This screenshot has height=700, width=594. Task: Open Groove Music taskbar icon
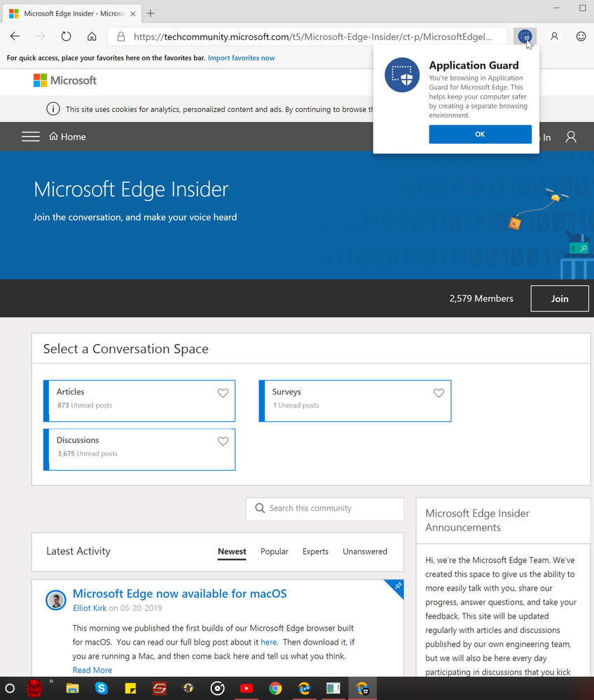coord(217,688)
